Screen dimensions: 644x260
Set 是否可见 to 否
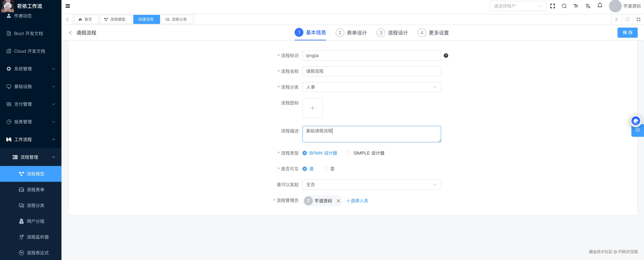(x=325, y=169)
